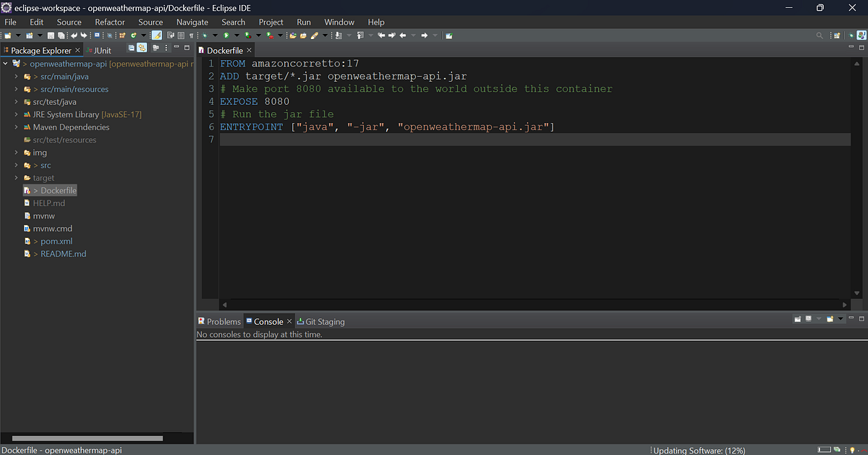Click the Open Perspective icon
Screen dimensions: 868x455
click(836, 35)
